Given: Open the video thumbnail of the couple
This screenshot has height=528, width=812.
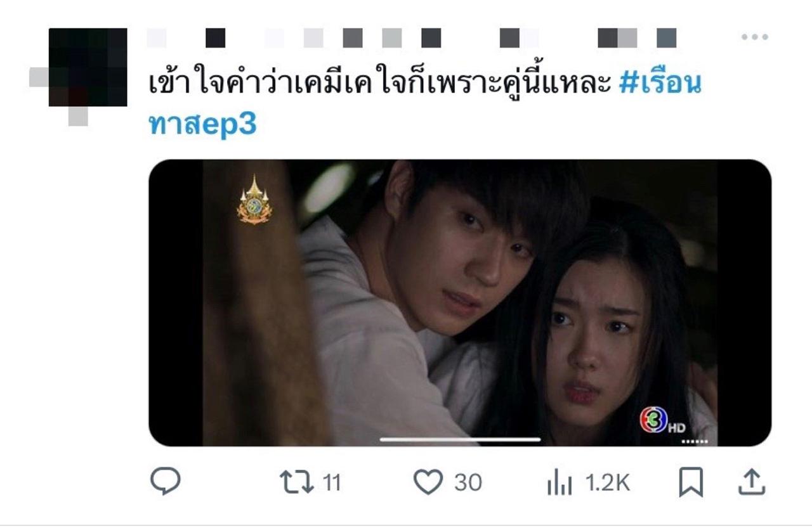Looking at the screenshot, I should (x=460, y=303).
